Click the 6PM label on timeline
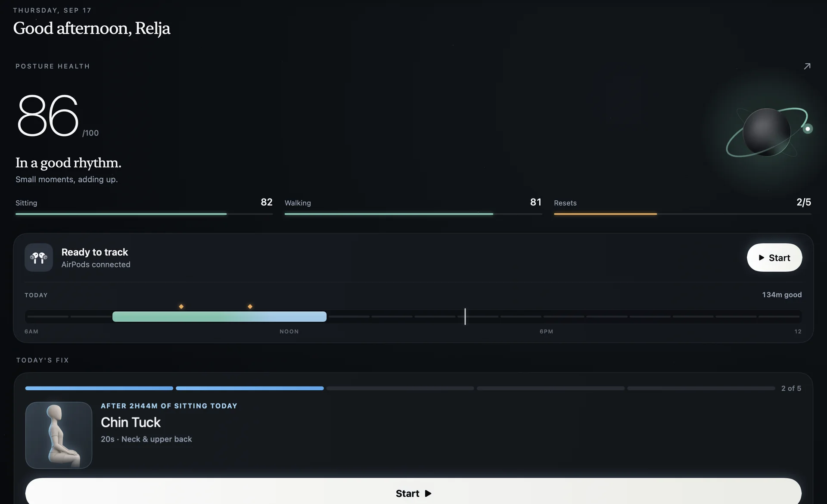 (546, 331)
